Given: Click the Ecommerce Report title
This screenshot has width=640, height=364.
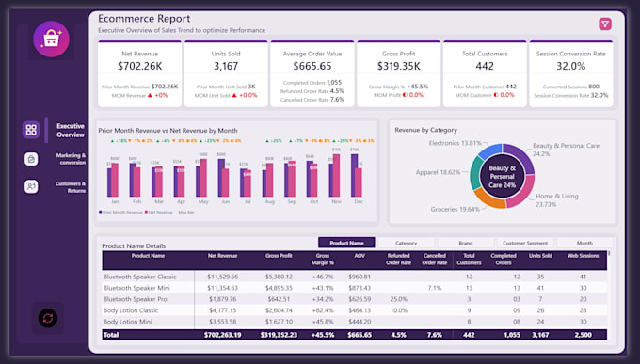Looking at the screenshot, I should coord(144,19).
